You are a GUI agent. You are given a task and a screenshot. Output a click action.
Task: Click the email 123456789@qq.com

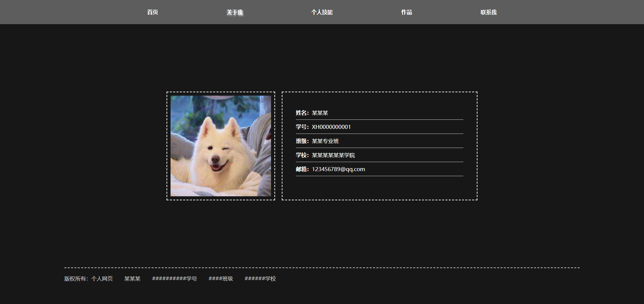pos(338,169)
